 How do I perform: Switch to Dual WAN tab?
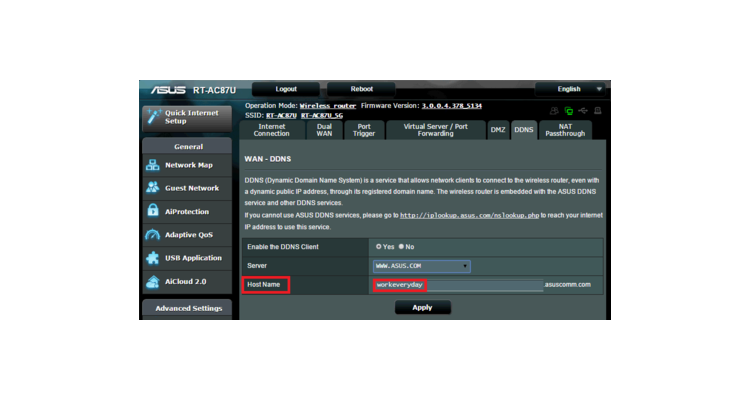click(x=324, y=130)
